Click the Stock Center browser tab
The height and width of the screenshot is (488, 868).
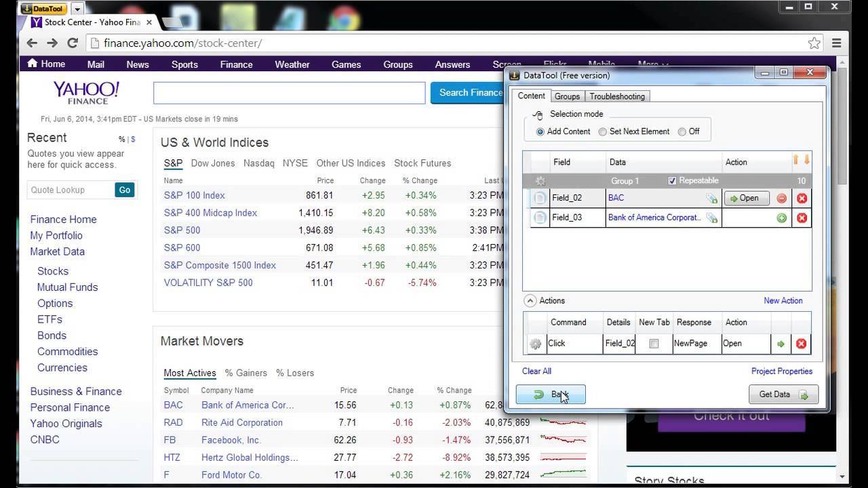[x=91, y=22]
